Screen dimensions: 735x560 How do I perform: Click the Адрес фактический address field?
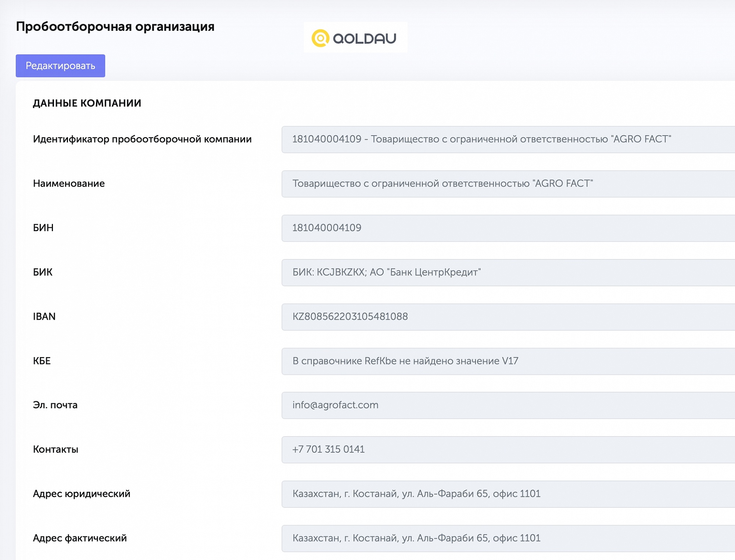(507, 538)
